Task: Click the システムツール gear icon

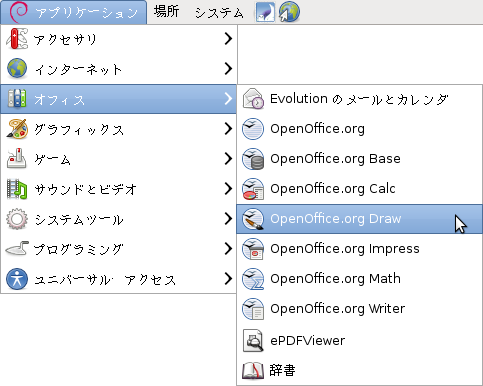Action: pyautogui.click(x=17, y=219)
